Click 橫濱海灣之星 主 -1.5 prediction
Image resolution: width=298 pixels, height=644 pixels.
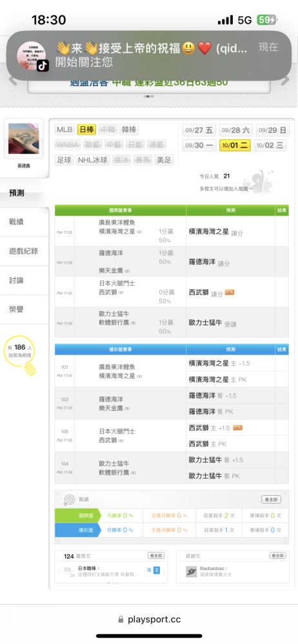tap(219, 363)
